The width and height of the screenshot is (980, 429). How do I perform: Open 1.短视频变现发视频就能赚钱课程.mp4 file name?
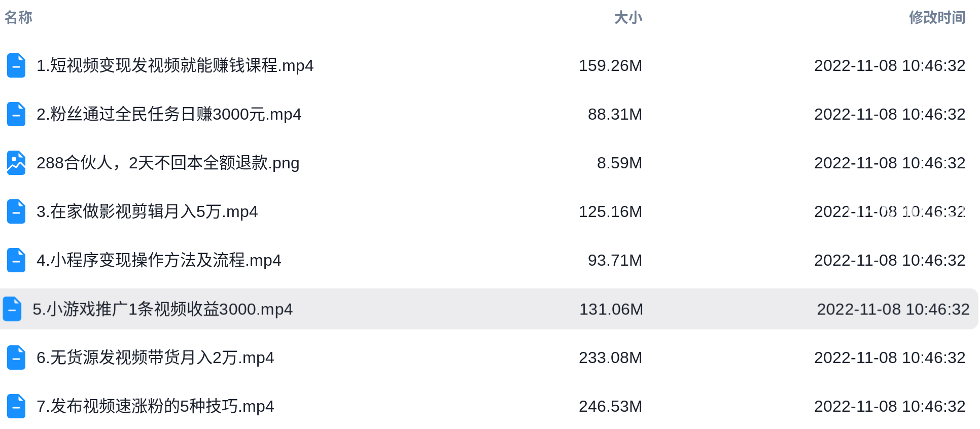click(175, 65)
